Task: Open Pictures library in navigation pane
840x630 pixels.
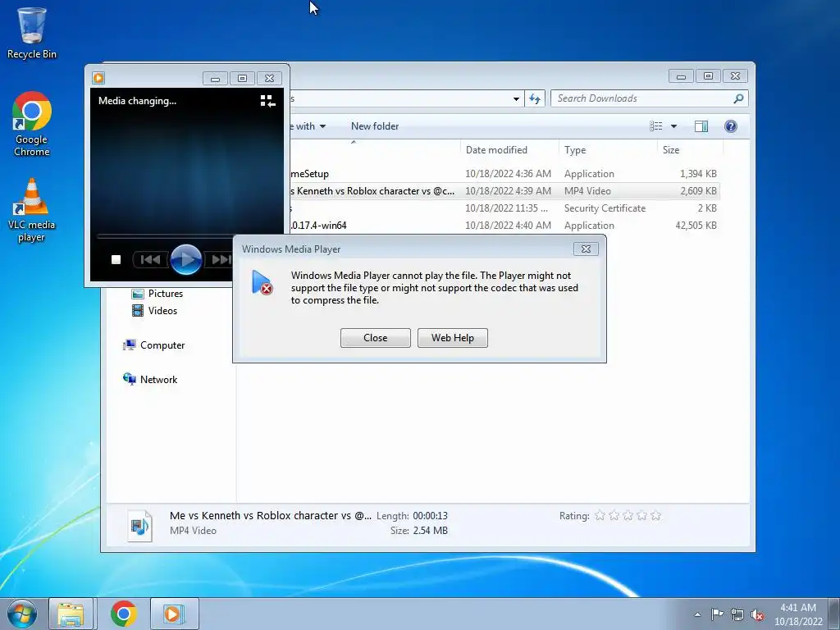Action: click(157, 294)
